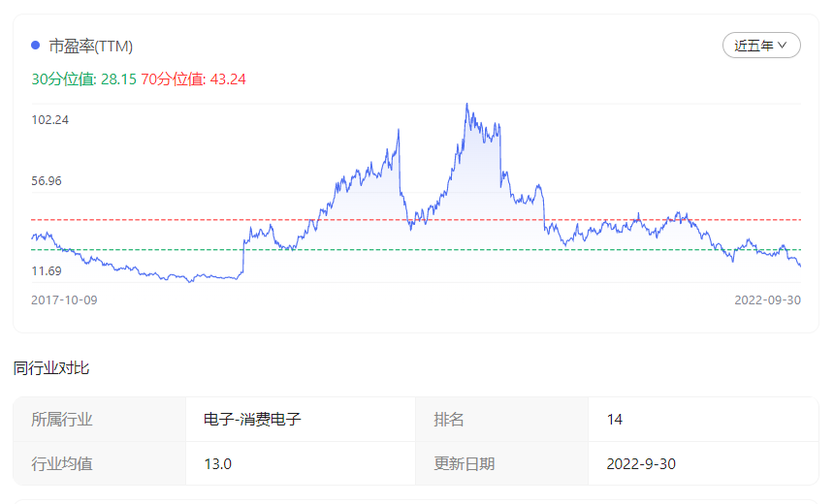Image resolution: width=834 pixels, height=504 pixels.
Task: Click the start date 2017-10-09 on the axis
Action: pyautogui.click(x=64, y=300)
